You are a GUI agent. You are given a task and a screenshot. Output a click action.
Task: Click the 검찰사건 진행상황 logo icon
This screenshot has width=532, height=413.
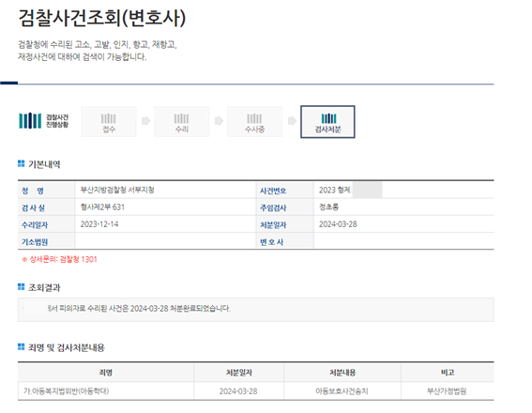(30, 120)
